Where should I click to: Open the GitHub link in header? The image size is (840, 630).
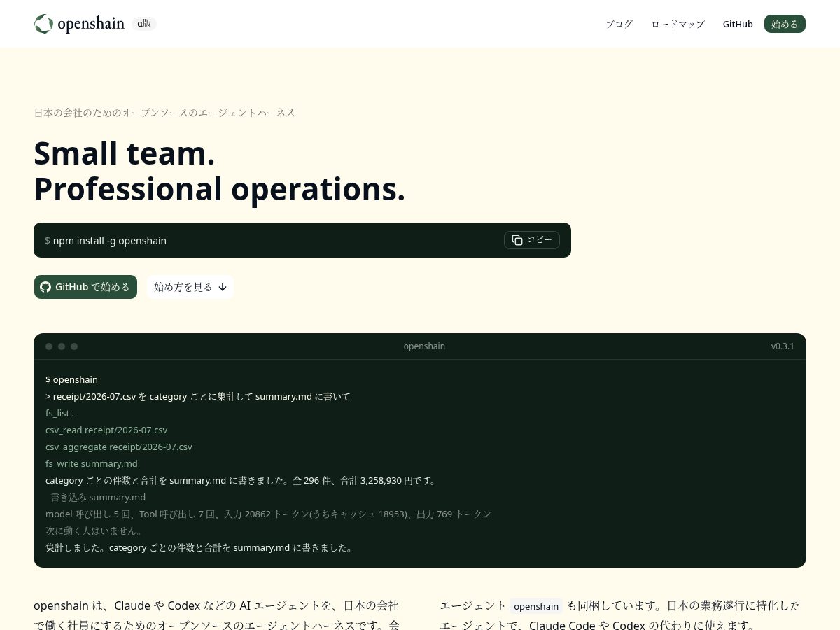[738, 24]
